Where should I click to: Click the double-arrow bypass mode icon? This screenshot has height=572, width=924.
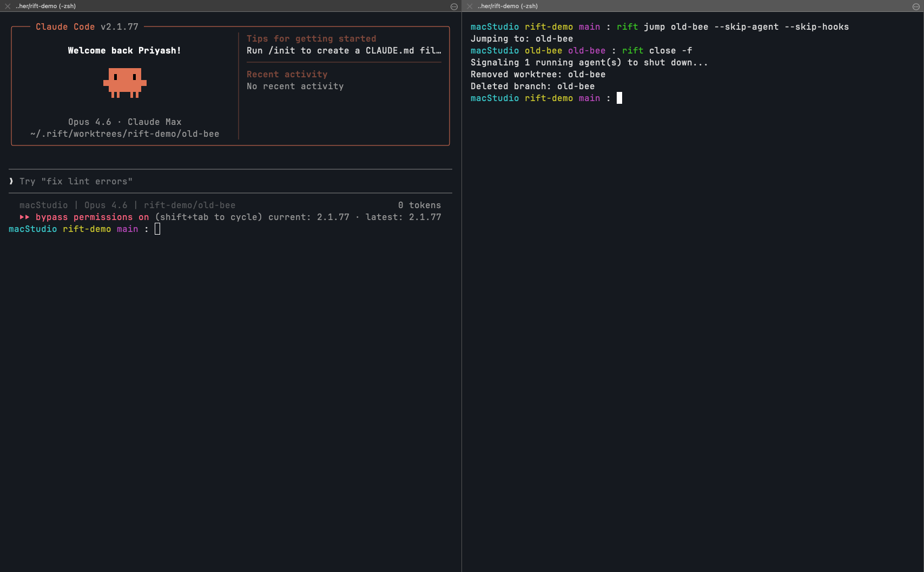[24, 217]
